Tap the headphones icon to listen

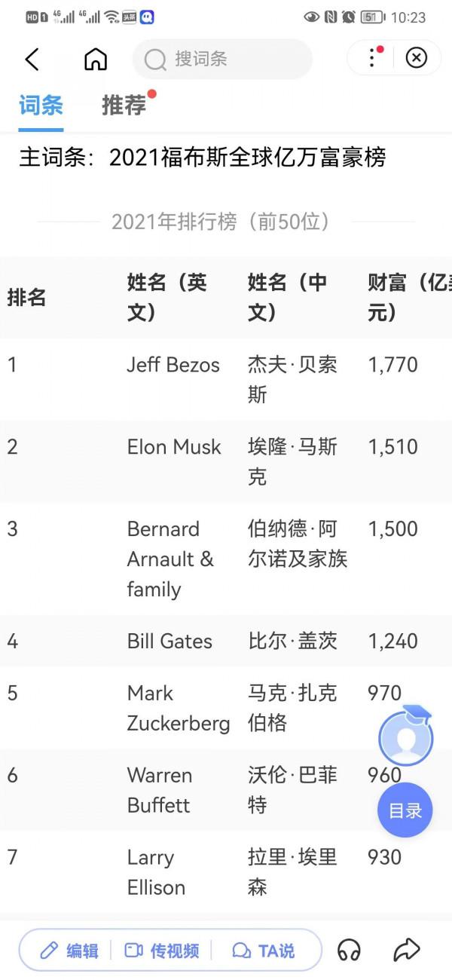pos(348,951)
